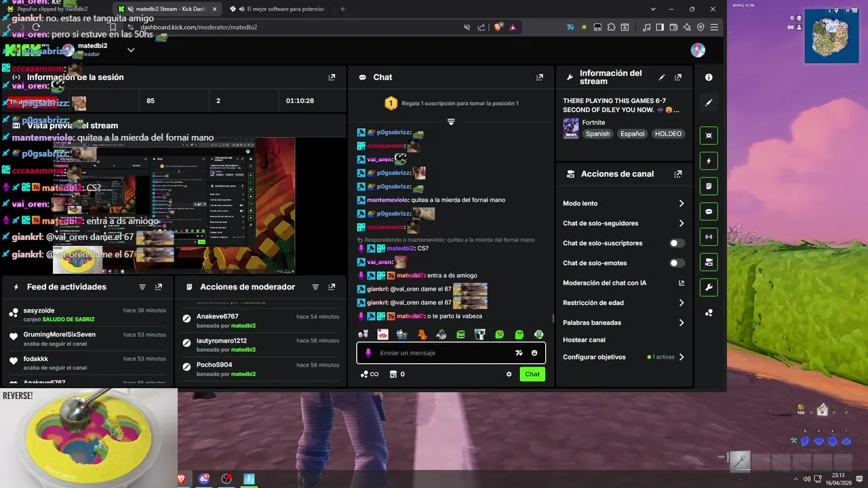The image size is (868, 488).
Task: Expand Chat de solo-seguidores options
Action: (x=682, y=224)
